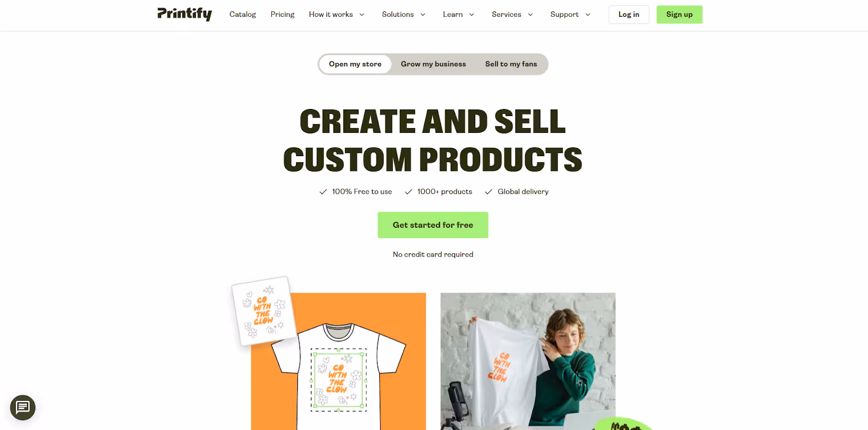Screen dimensions: 868x430
Task: Click the Printify logo
Action: click(x=184, y=14)
